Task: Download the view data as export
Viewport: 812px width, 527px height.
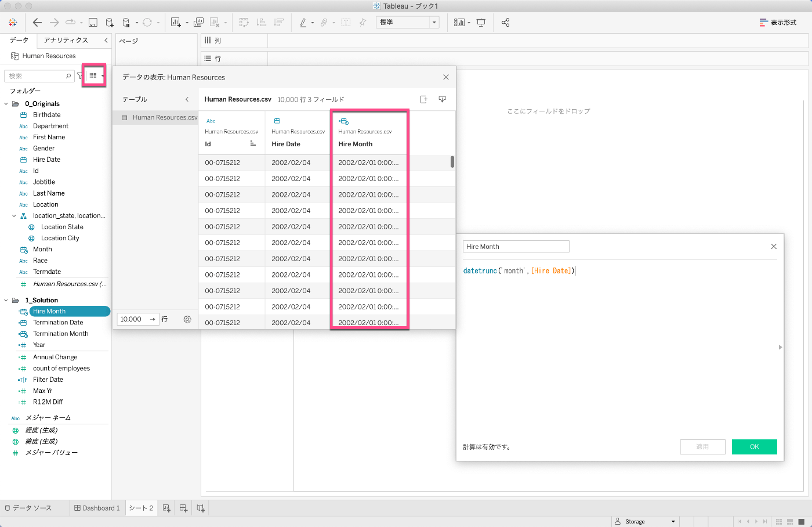Action: tap(442, 99)
